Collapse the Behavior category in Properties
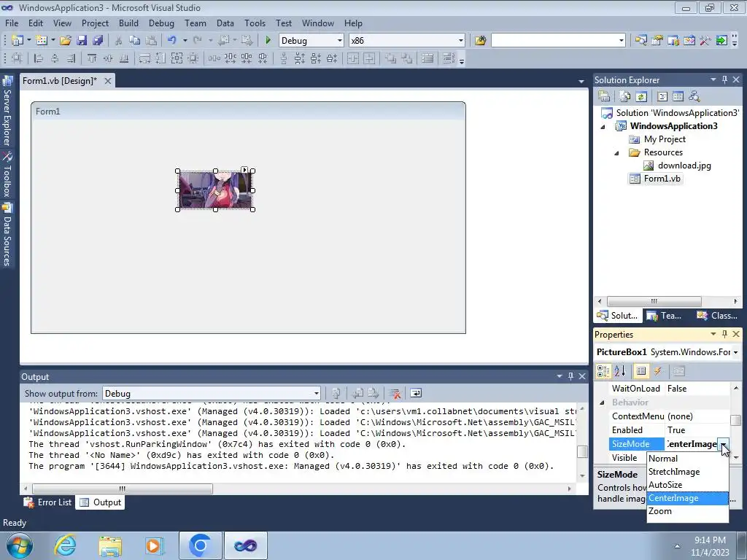This screenshot has width=747, height=560. click(602, 402)
